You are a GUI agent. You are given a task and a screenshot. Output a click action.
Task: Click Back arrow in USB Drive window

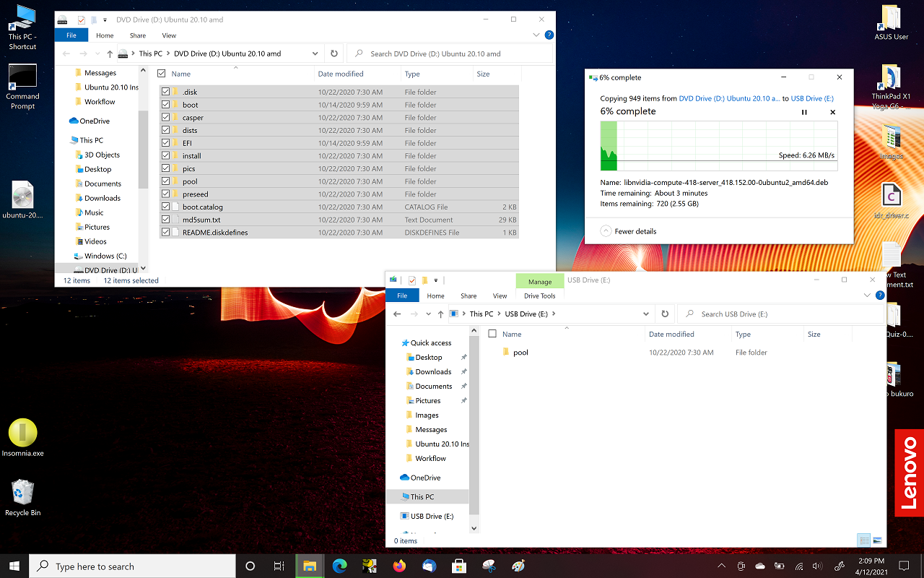coord(396,314)
